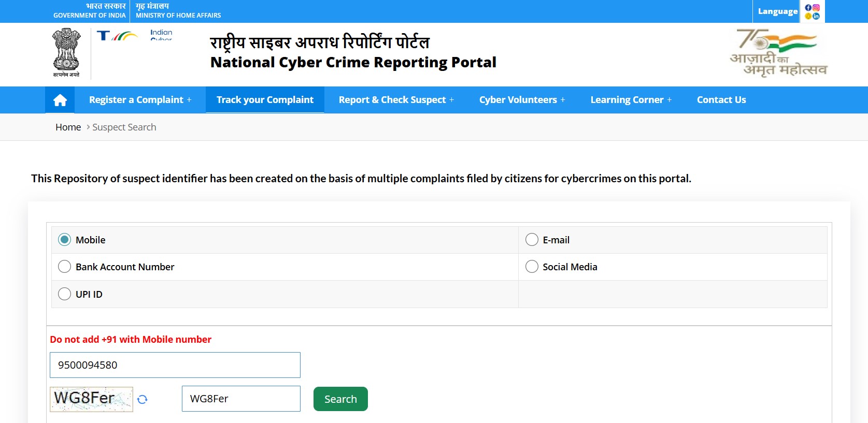
Task: Open the Facebook social link icon
Action: 808,8
